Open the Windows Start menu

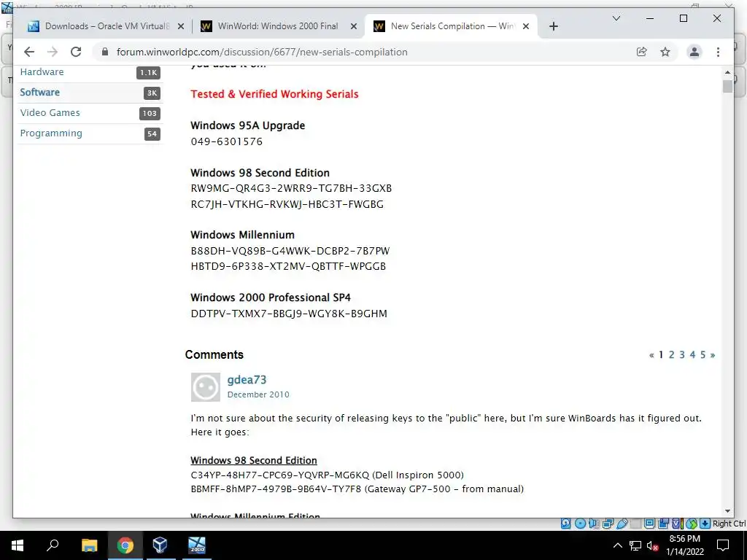click(x=18, y=545)
